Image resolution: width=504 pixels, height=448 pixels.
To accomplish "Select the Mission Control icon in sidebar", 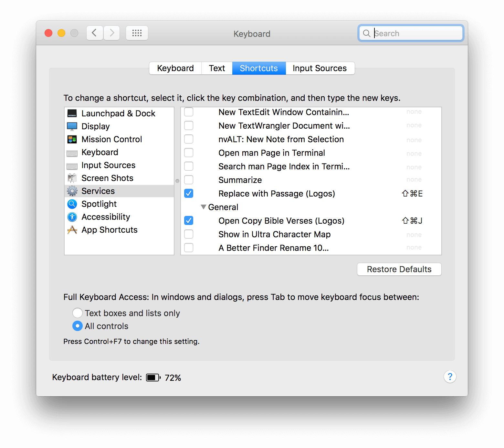I will pyautogui.click(x=72, y=139).
